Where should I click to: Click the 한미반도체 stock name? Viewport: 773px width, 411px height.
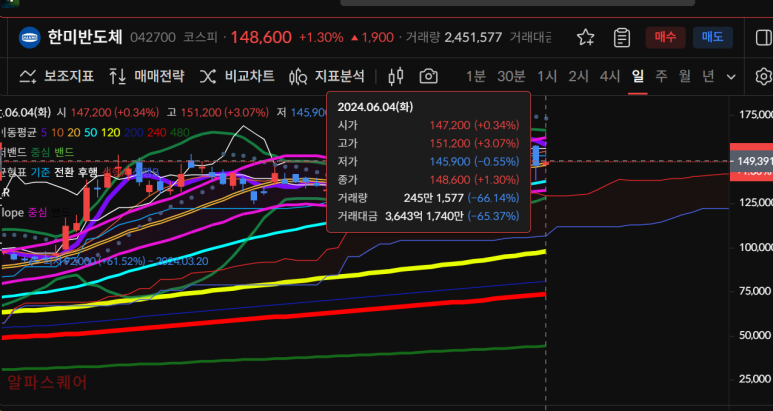click(x=85, y=37)
